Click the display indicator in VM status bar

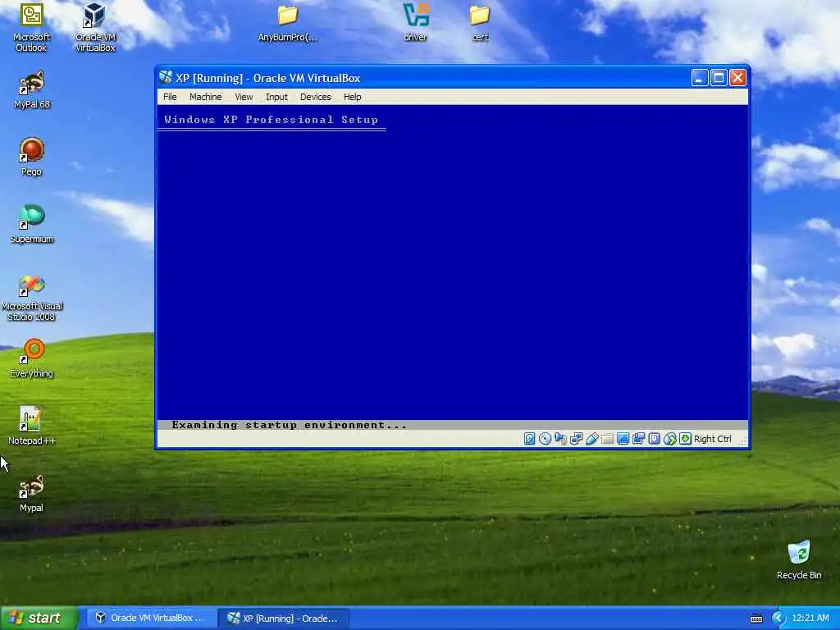pyautogui.click(x=623, y=439)
